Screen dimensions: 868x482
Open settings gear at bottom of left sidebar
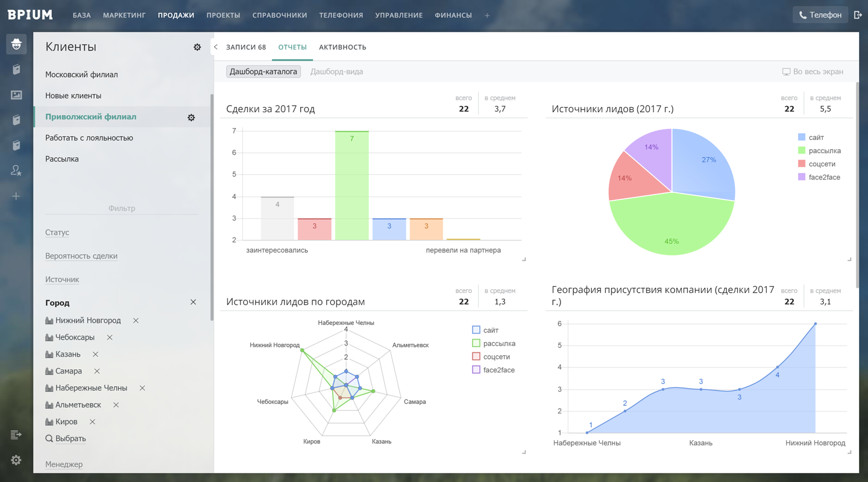[x=16, y=460]
